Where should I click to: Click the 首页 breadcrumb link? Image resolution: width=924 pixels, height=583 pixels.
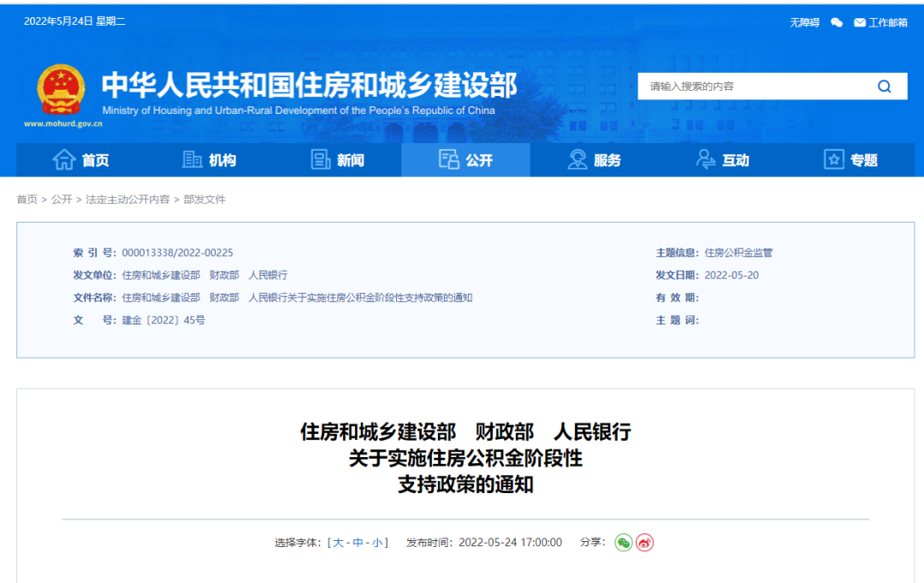(x=27, y=199)
